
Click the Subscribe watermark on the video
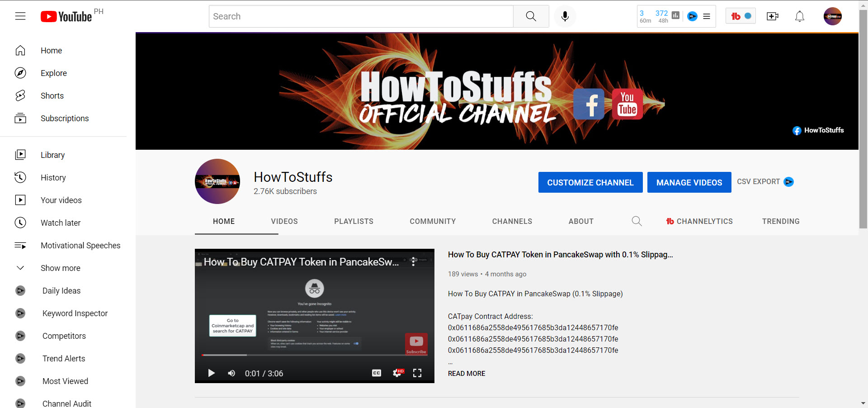[x=416, y=344]
